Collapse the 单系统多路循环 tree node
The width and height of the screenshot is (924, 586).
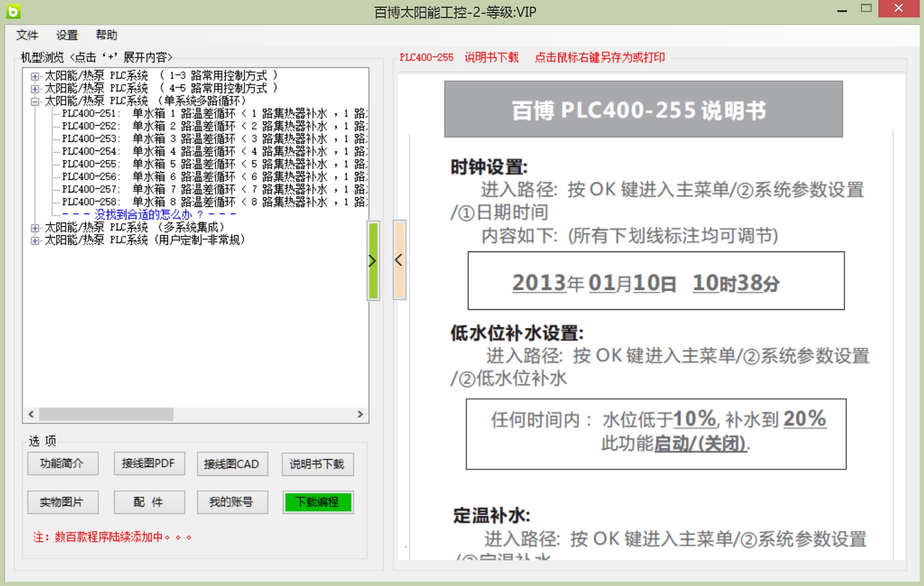click(35, 102)
